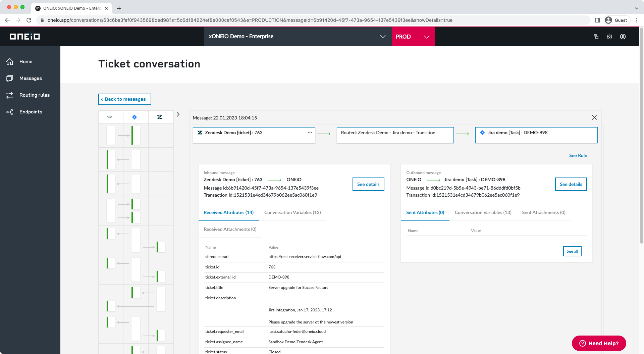Open See Rule link
Viewport: 644px width, 354px height.
pyautogui.click(x=578, y=155)
